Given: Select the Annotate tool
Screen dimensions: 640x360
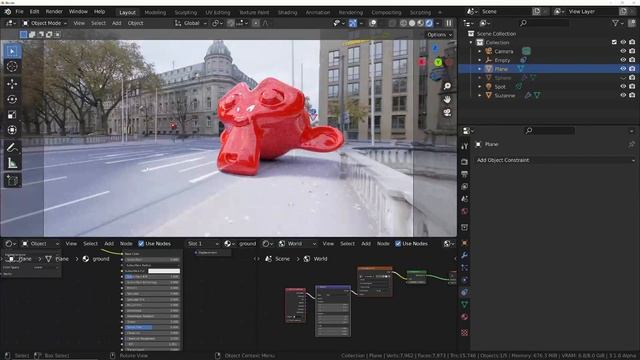Looking at the screenshot, I should [12, 148].
